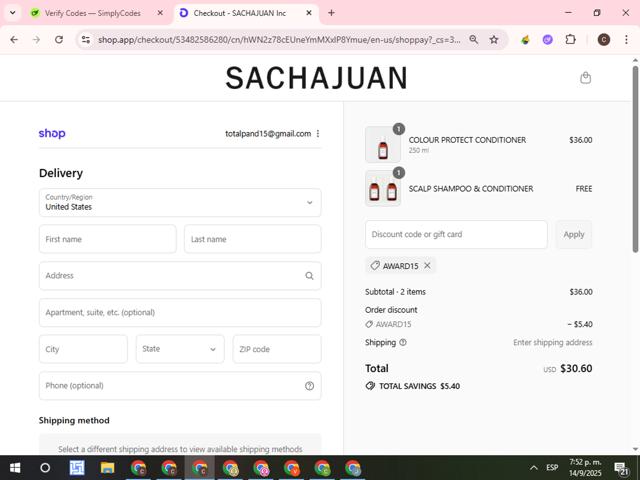This screenshot has height=480, width=640.
Task: Click the colorful extension icon in toolbar
Action: 525,40
